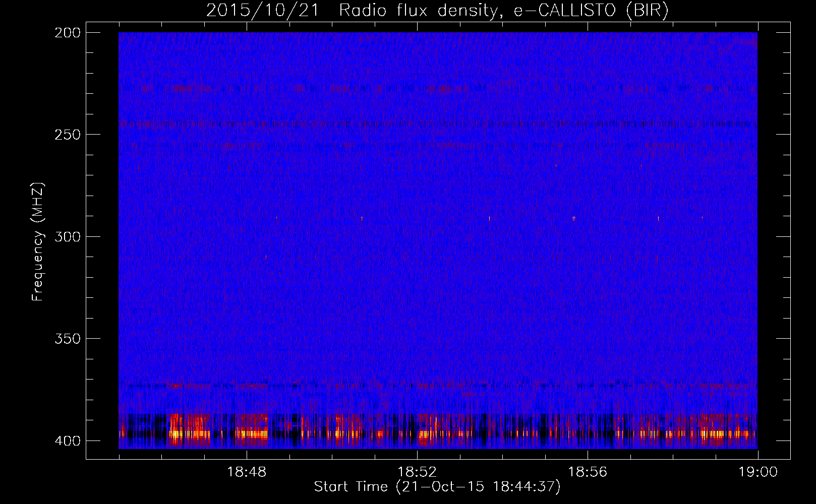816x504 pixels.
Task: Click the 350 frequency tick label
Action: tap(67, 339)
